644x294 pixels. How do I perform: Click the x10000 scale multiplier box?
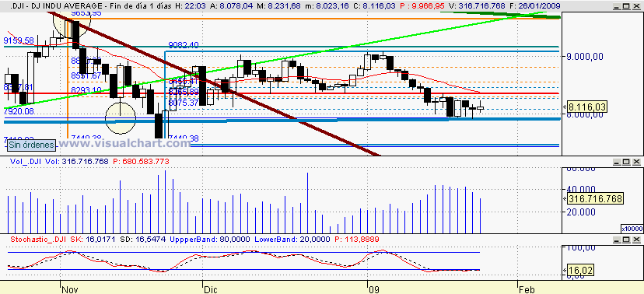point(632,229)
